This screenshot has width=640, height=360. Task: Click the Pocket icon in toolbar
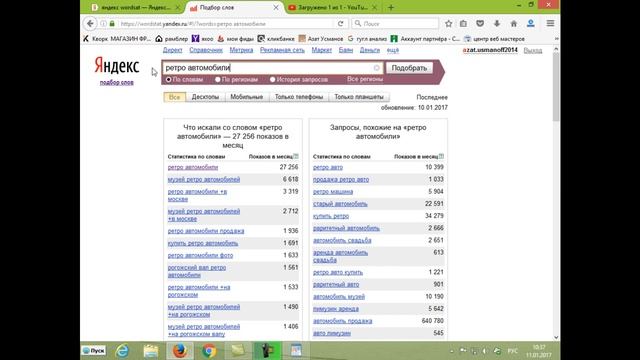point(480,24)
